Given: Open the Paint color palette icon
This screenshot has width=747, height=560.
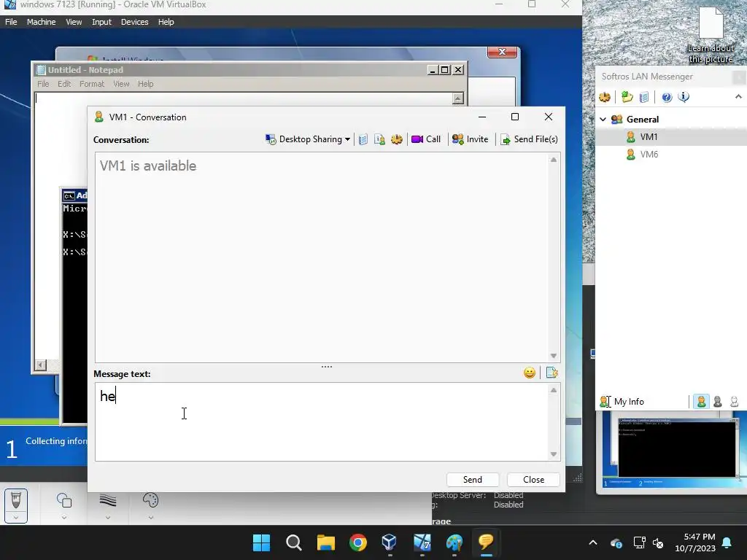Looking at the screenshot, I should pos(150,500).
